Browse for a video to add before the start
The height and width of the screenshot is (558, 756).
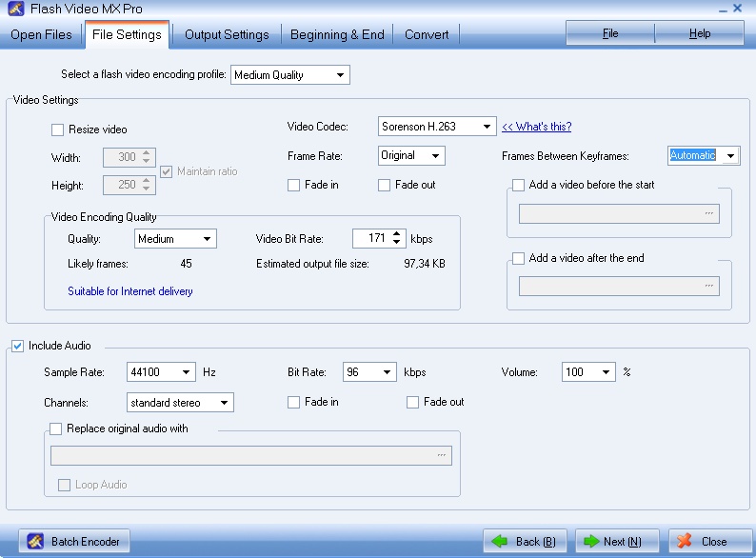708,213
